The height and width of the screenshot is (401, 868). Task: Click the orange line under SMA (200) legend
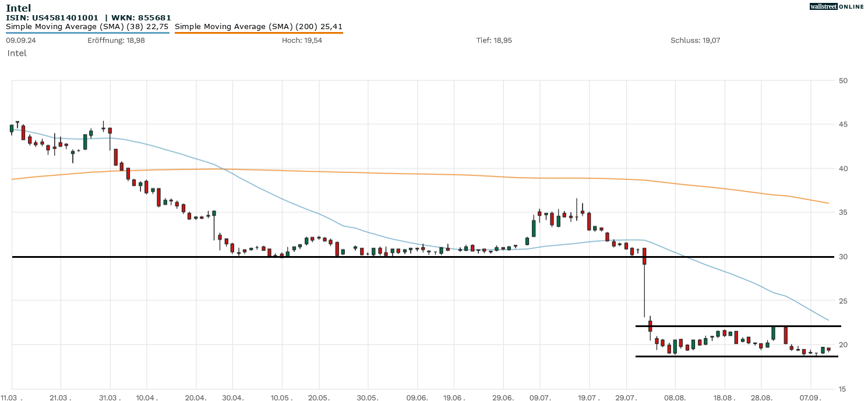coord(259,33)
